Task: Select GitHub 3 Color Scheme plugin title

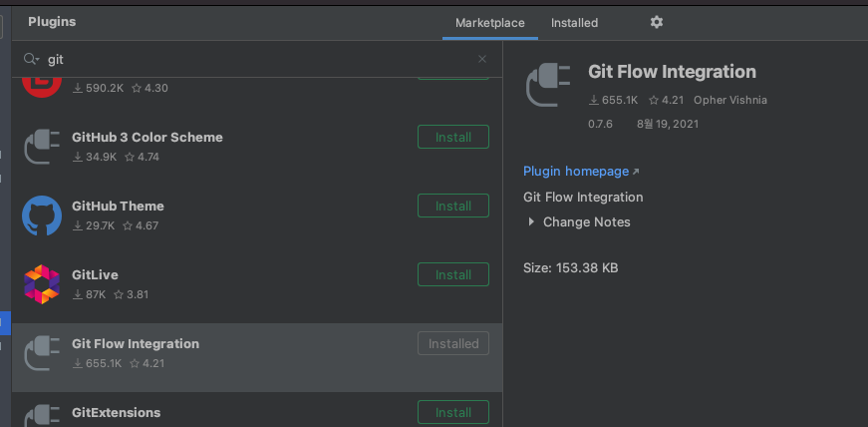Action: pyautogui.click(x=147, y=137)
